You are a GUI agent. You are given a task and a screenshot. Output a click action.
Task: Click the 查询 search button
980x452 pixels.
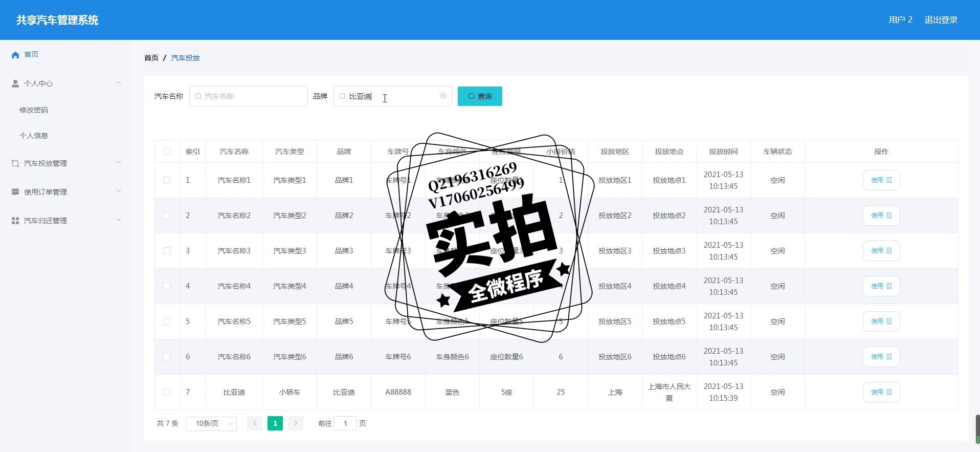pyautogui.click(x=480, y=96)
